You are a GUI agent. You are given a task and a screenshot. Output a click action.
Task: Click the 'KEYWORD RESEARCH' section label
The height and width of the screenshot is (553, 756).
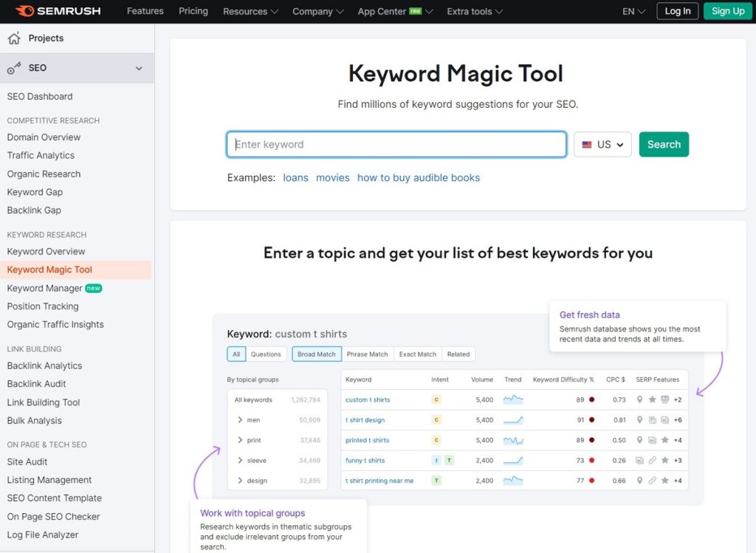point(47,235)
